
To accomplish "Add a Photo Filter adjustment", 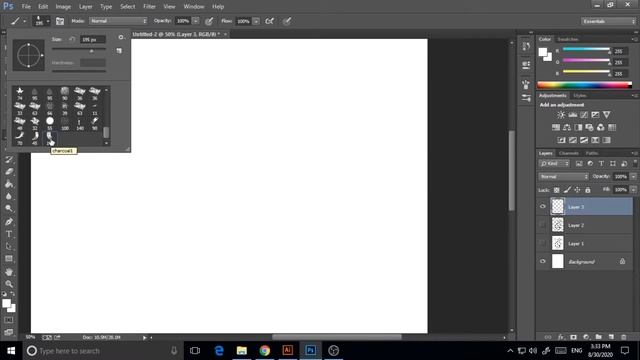I will click(589, 127).
